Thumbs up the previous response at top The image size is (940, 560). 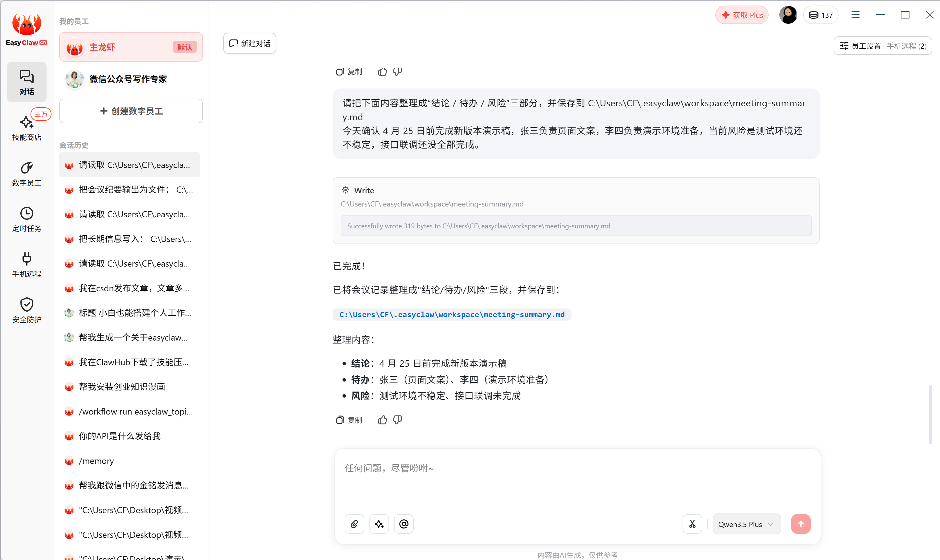point(383,71)
